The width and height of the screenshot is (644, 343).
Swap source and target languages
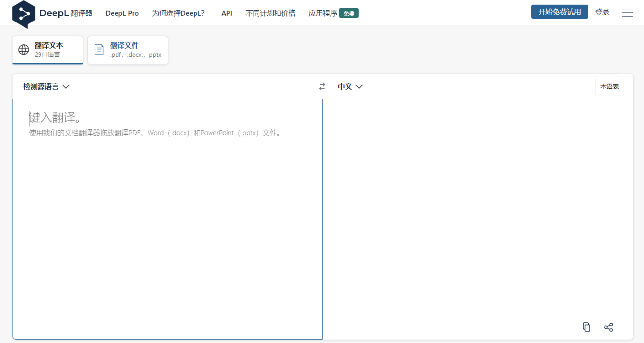322,86
